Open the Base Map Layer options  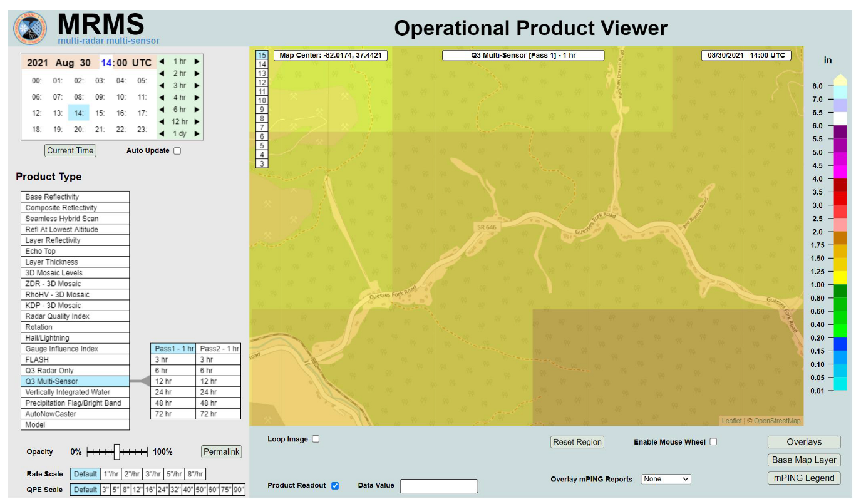click(x=804, y=460)
